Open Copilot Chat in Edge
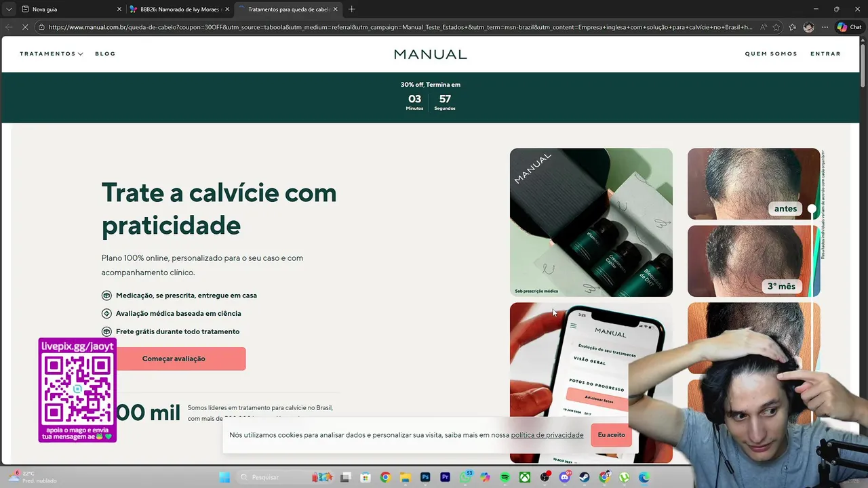868x488 pixels. [x=849, y=27]
